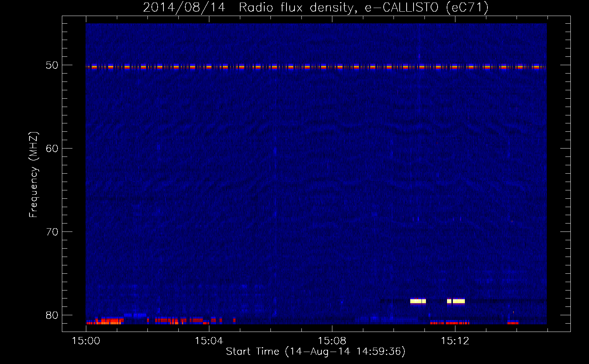Click the '15:08' time tick label
The width and height of the screenshot is (589, 364).
tap(332, 341)
